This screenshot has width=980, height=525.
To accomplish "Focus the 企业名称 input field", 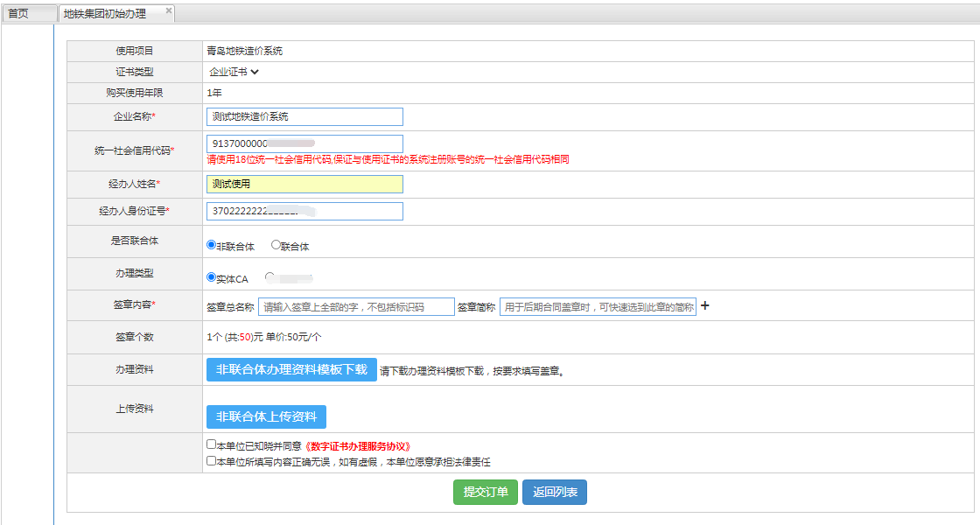I will (x=304, y=116).
